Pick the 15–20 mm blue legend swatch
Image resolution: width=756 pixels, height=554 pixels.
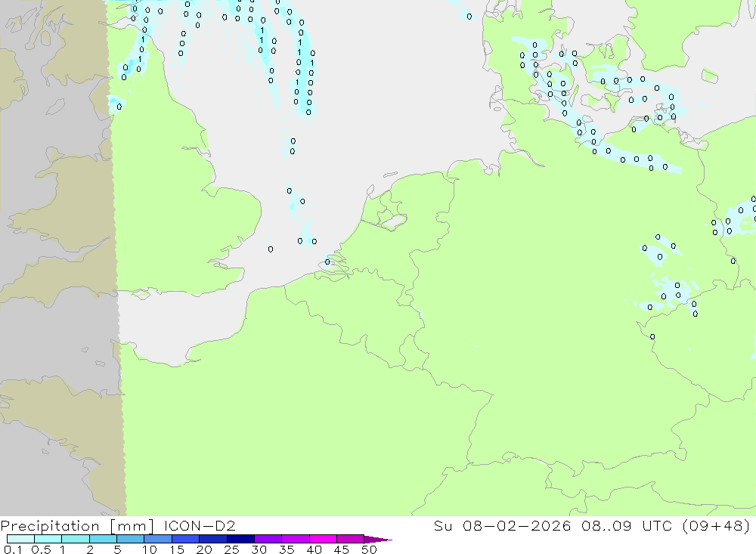tap(186, 539)
